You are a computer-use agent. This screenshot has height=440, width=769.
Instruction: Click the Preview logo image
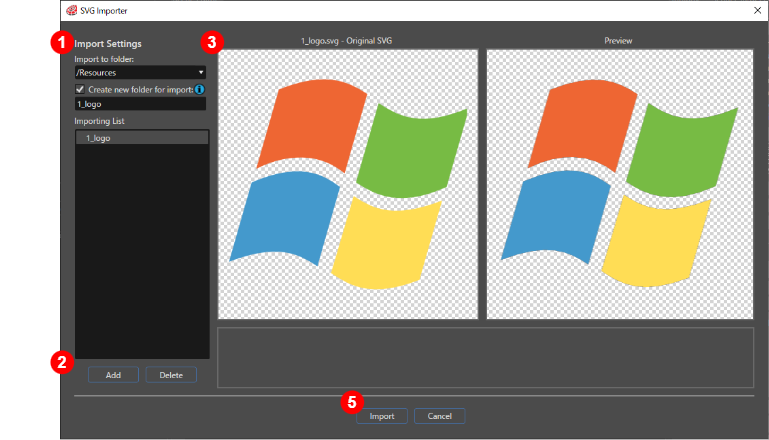point(620,184)
